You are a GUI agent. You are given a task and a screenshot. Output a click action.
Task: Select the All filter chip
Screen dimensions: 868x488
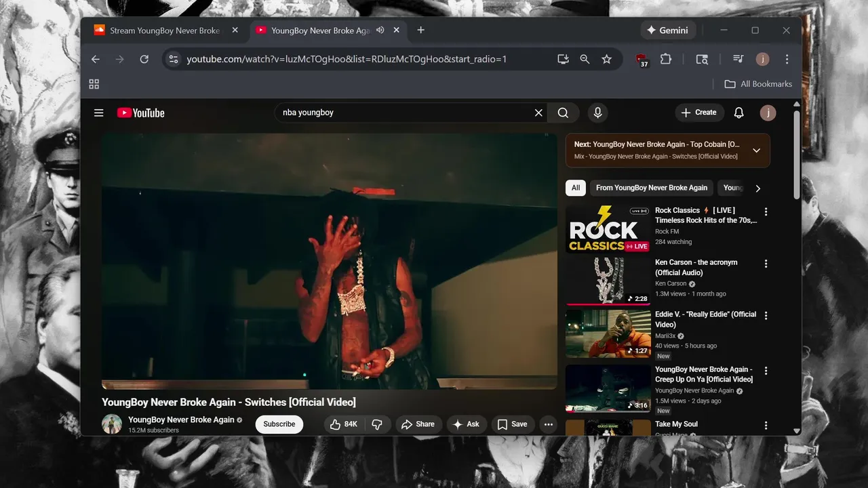(x=576, y=188)
